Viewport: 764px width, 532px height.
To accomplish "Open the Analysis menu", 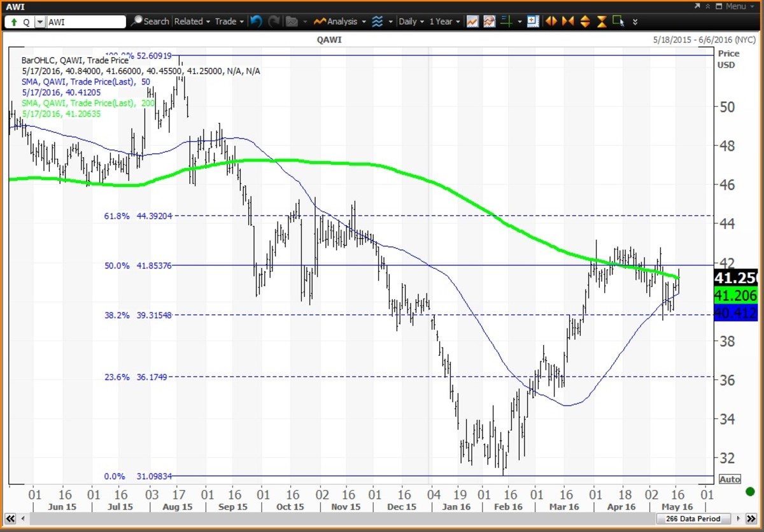I will 341,22.
